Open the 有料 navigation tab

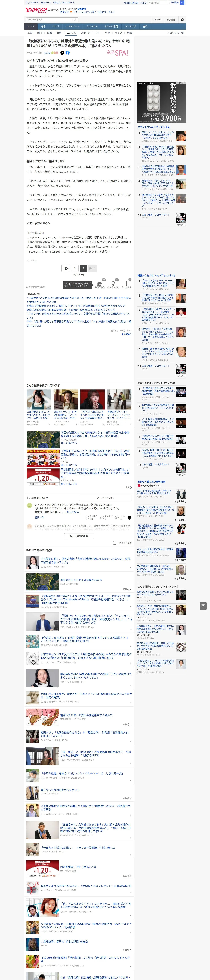tap(145, 27)
